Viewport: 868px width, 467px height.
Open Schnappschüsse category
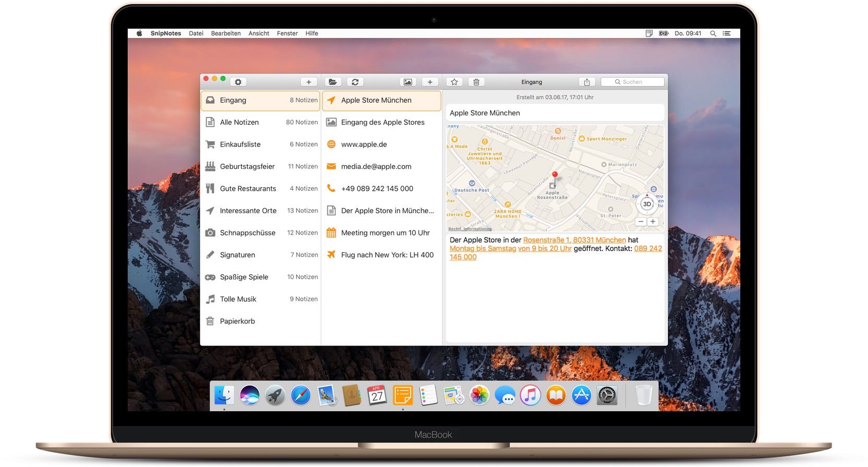[x=260, y=233]
